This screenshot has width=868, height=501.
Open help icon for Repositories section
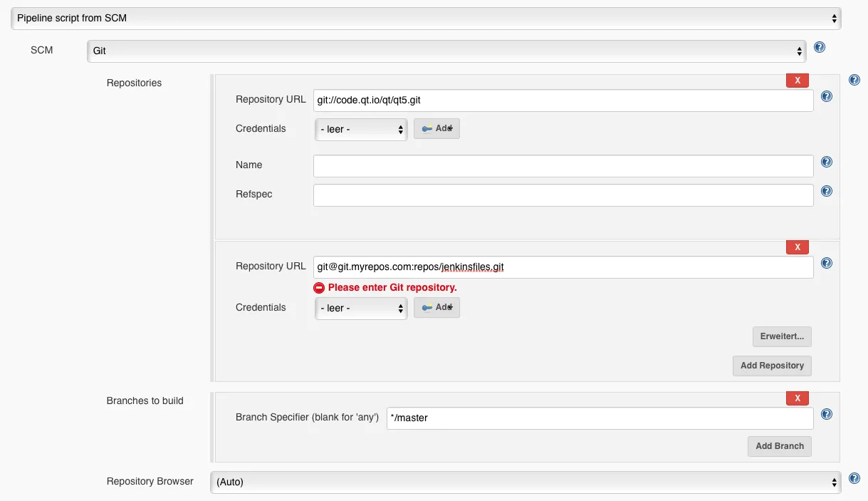854,81
